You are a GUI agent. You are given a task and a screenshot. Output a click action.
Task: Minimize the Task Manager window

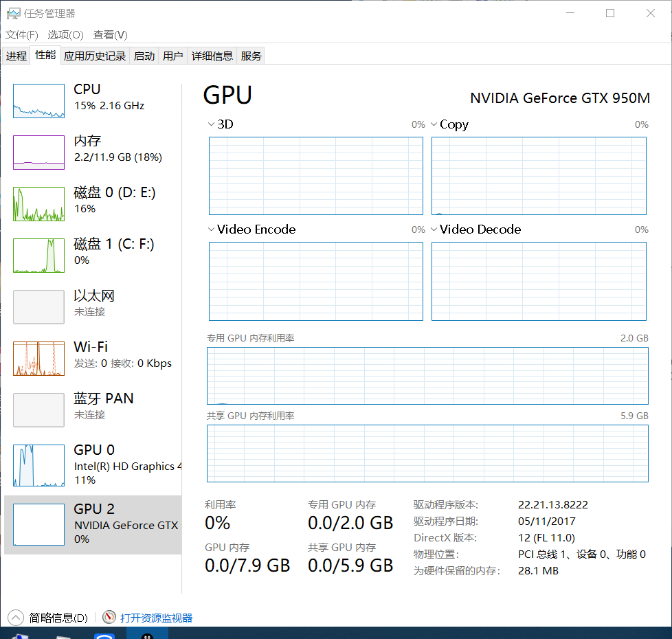[570, 13]
